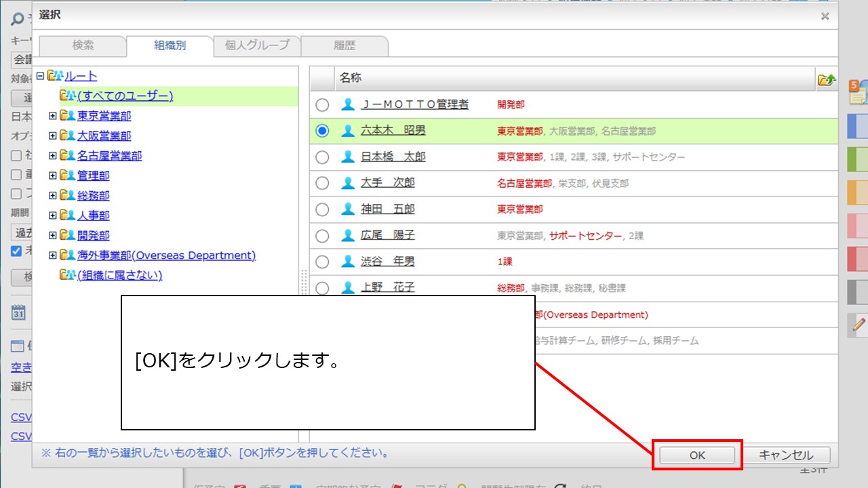This screenshot has width=868, height=488.
Task: Click the folder-up icon in the list header
Action: pyautogui.click(x=827, y=79)
